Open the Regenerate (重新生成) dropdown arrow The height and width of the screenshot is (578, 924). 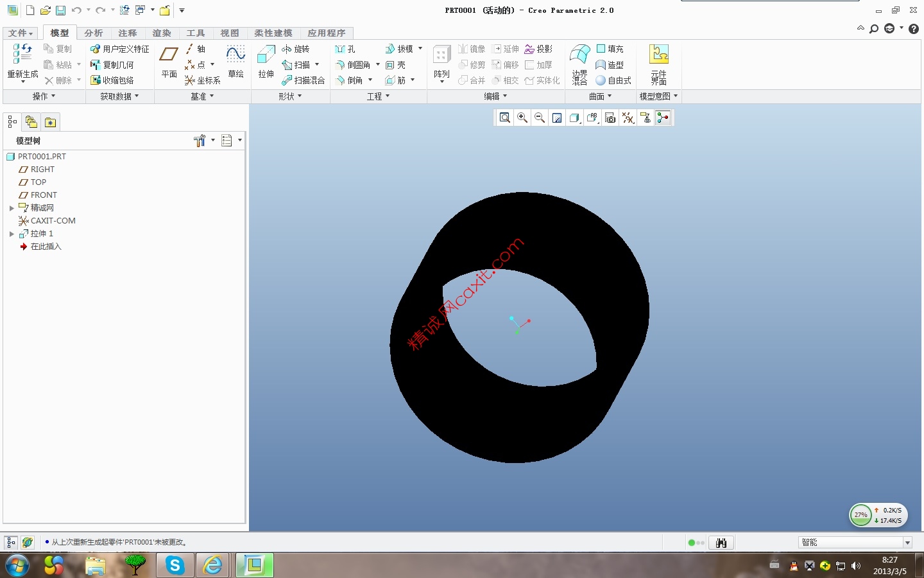(x=22, y=82)
